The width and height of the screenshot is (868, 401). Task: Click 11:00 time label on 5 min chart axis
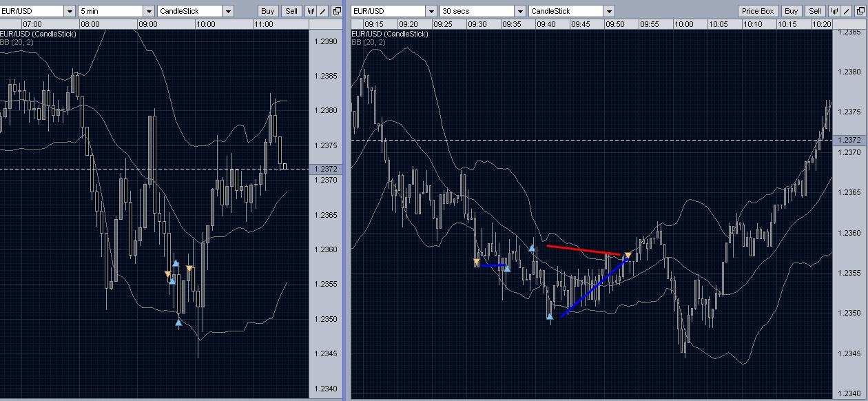(263, 24)
